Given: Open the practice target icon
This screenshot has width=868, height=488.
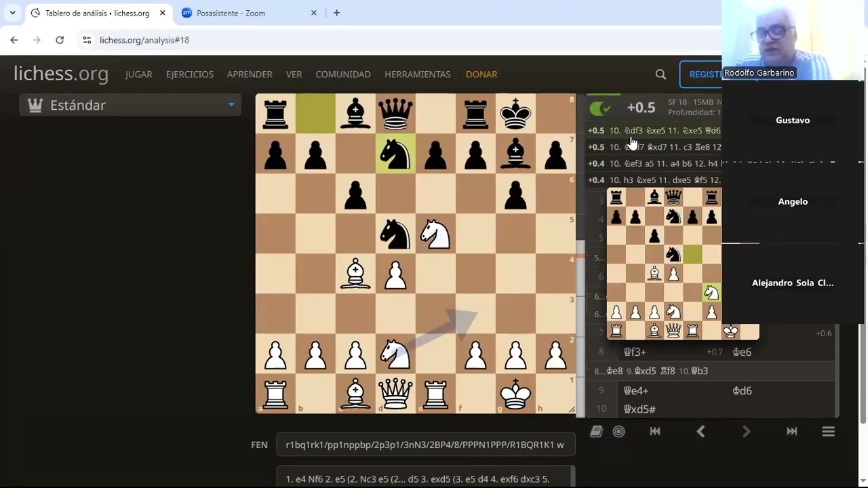Looking at the screenshot, I should click(x=618, y=431).
